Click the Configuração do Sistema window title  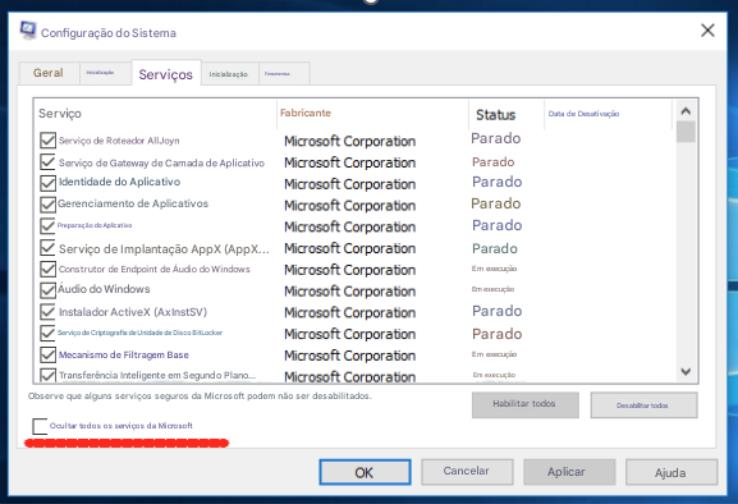pos(108,33)
